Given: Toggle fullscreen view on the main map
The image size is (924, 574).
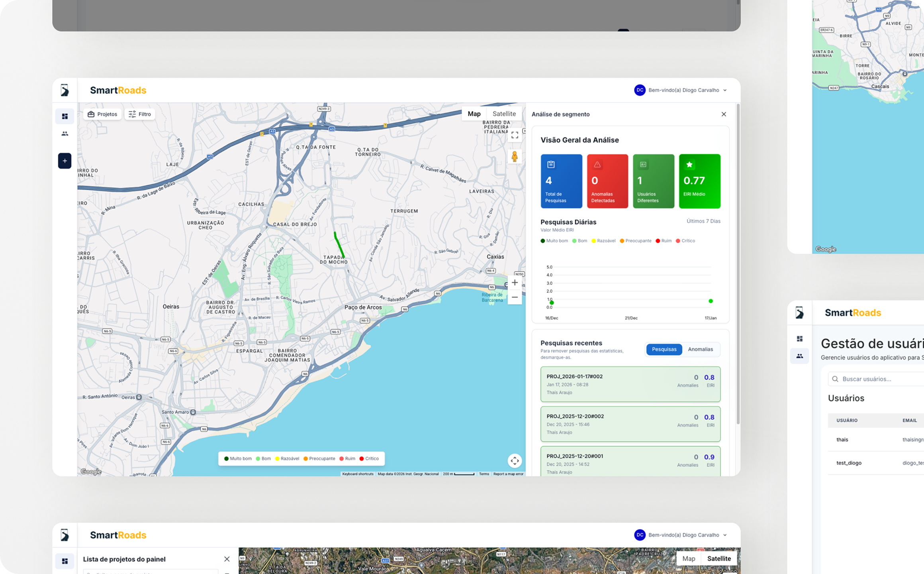Looking at the screenshot, I should [515, 135].
